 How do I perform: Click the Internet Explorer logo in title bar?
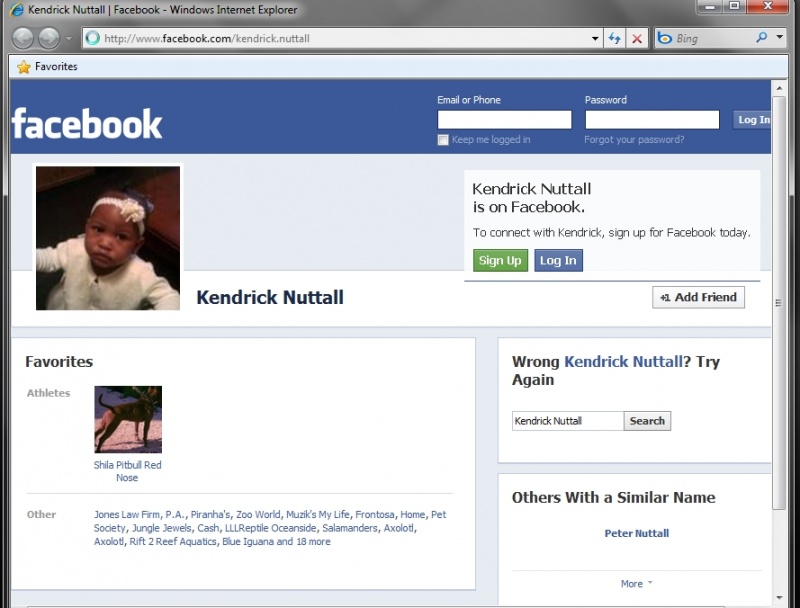tap(17, 10)
